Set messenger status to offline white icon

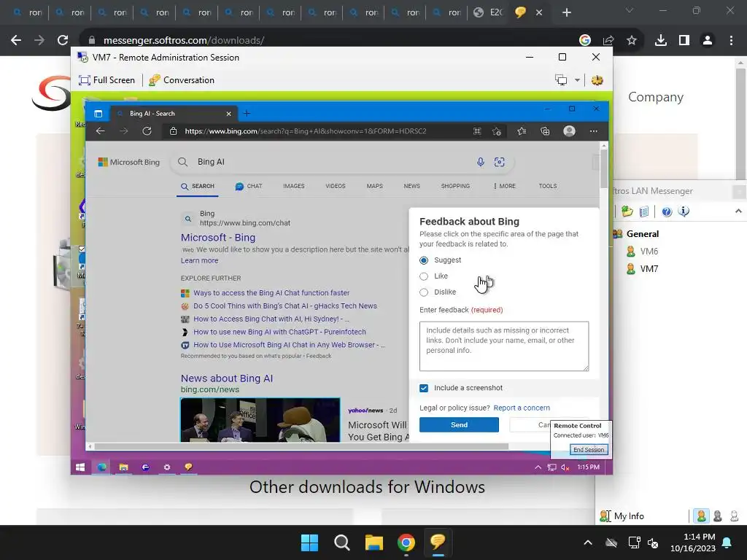pos(734,516)
